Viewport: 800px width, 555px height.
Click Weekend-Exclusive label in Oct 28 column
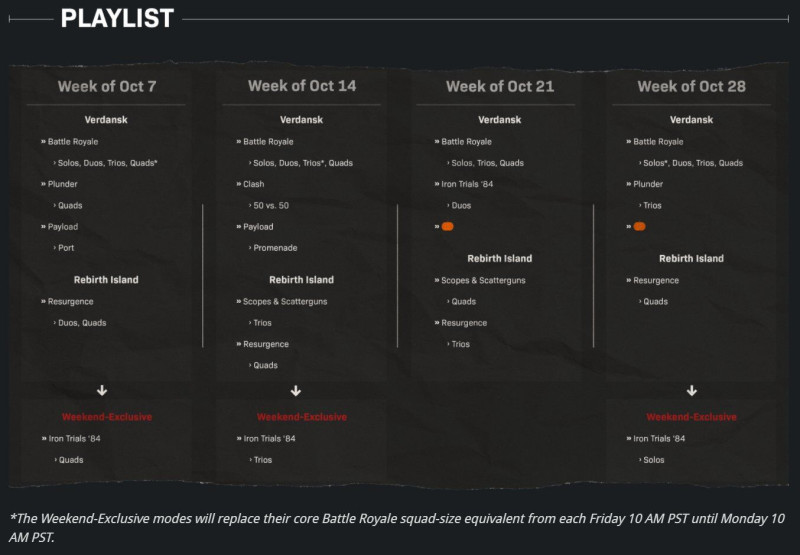pyautogui.click(x=691, y=417)
